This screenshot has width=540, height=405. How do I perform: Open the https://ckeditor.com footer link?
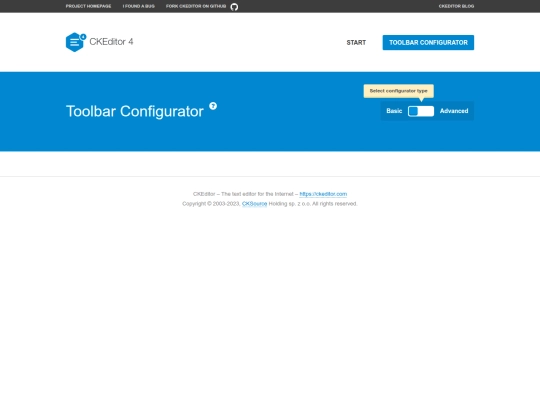click(323, 194)
